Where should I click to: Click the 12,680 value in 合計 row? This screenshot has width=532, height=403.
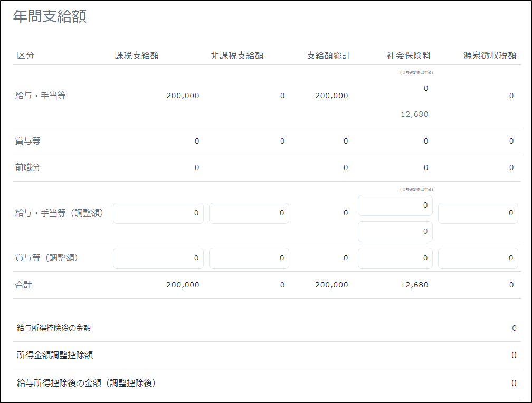414,285
